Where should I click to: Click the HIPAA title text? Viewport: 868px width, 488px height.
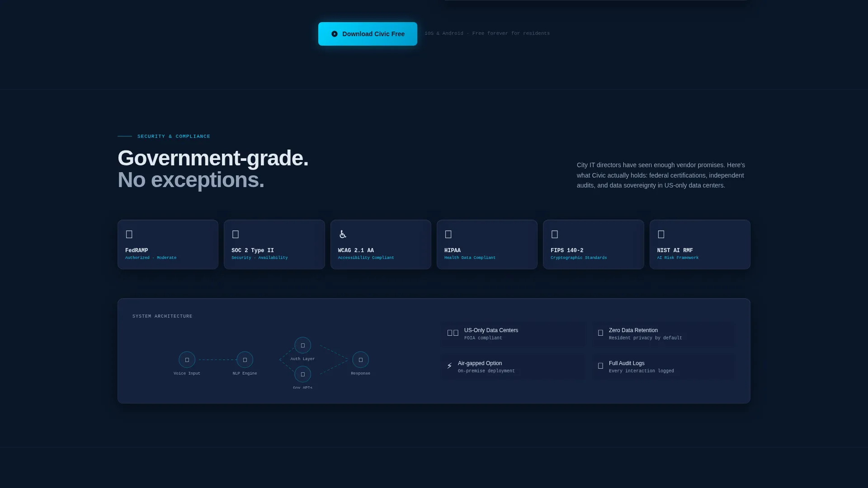pos(453,250)
